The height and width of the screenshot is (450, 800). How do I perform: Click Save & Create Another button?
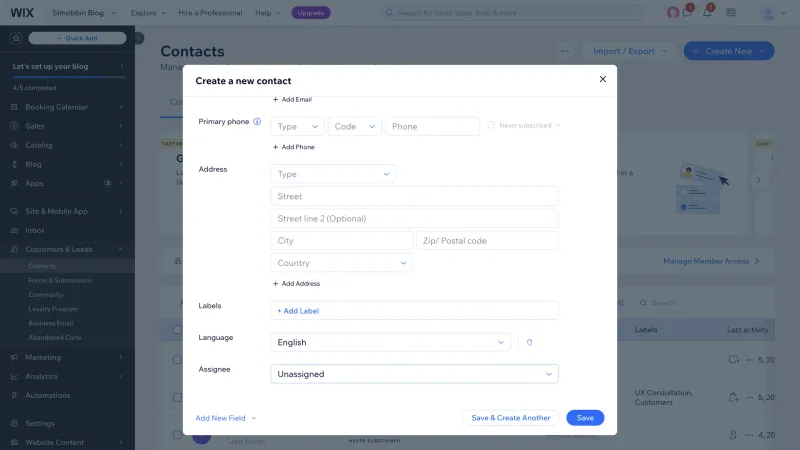coord(511,418)
